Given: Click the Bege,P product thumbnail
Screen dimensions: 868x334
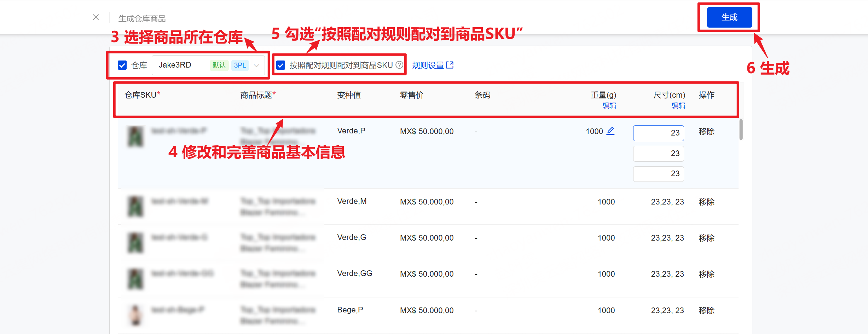Looking at the screenshot, I should 135,315.
